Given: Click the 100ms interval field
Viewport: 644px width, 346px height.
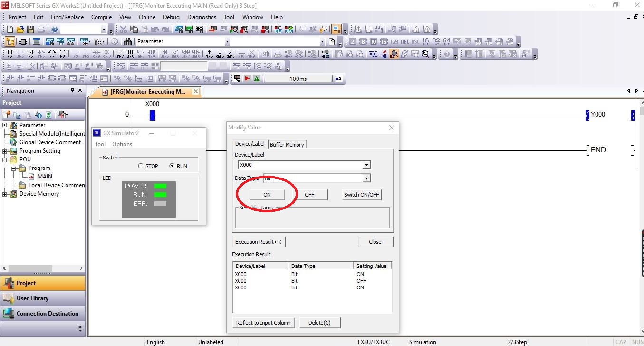Looking at the screenshot, I should 298,79.
